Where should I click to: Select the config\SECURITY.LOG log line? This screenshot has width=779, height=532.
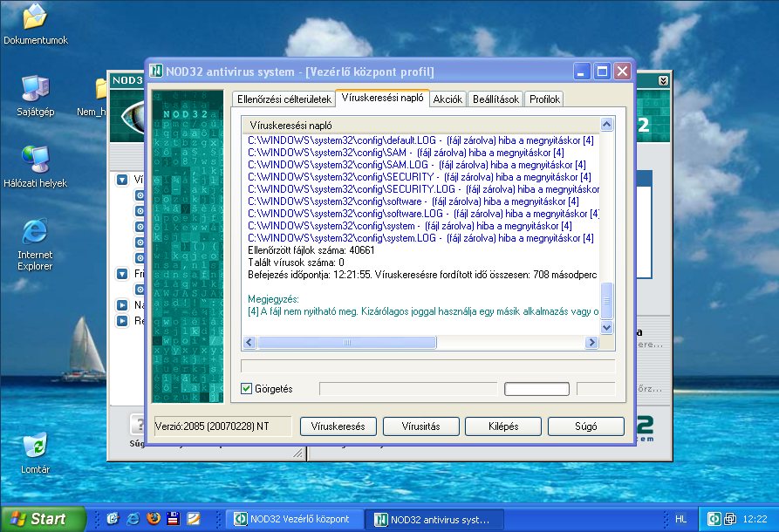tap(423, 189)
